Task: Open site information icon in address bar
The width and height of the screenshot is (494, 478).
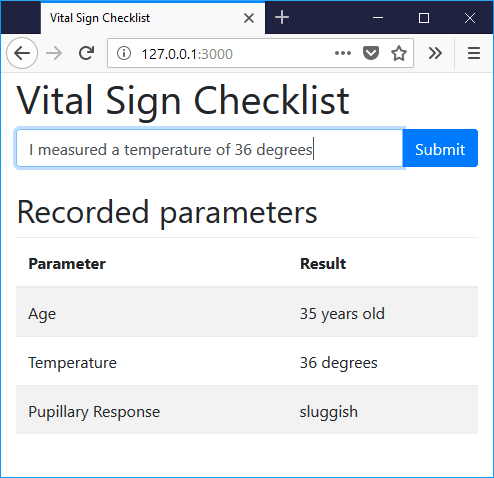Action: coord(124,53)
